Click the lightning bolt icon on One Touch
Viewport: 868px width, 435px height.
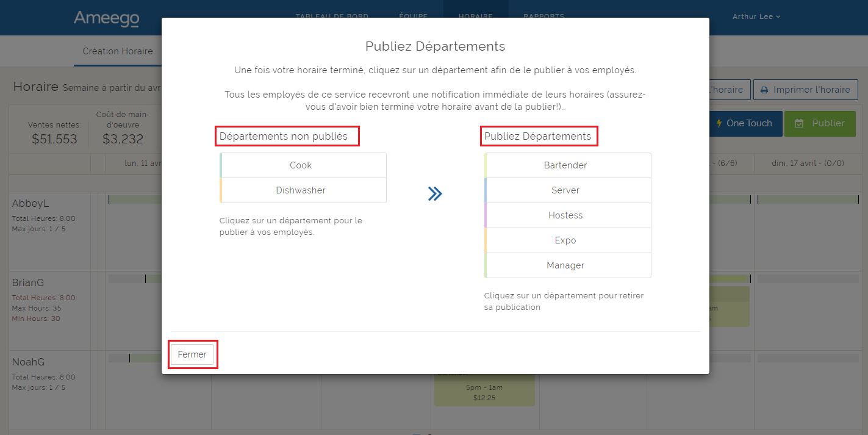[719, 123]
